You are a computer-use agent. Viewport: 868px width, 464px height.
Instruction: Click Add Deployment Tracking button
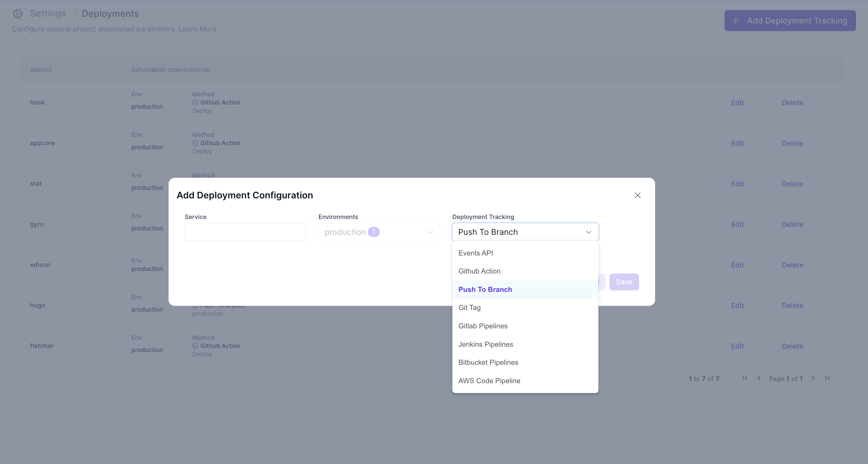[790, 21]
